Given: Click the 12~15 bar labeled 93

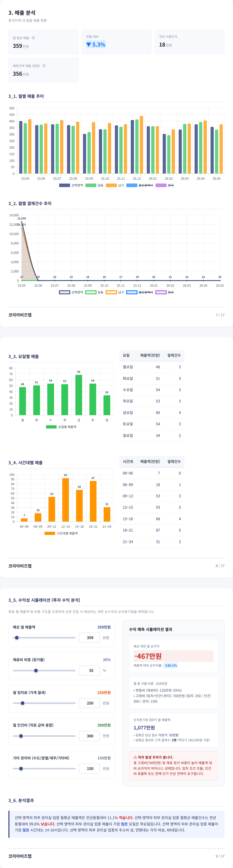Looking at the screenshot, I should pos(66,500).
